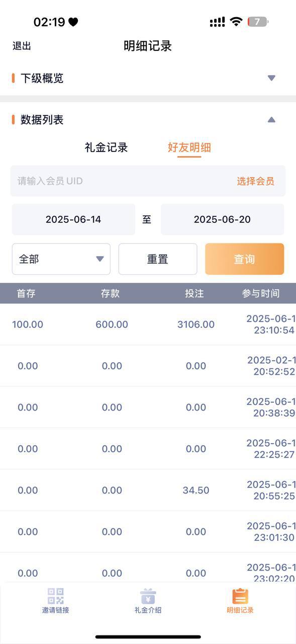Switch to the 礼金记录 tab

pos(106,147)
